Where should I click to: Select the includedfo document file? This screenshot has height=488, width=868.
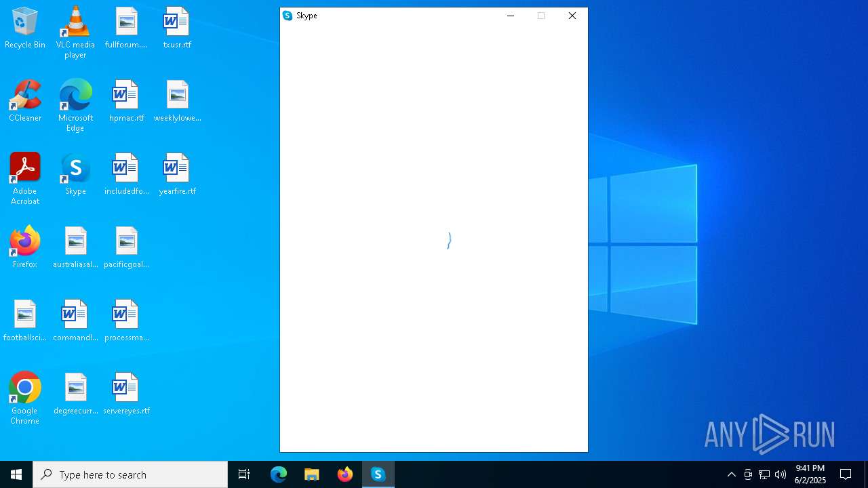126,175
